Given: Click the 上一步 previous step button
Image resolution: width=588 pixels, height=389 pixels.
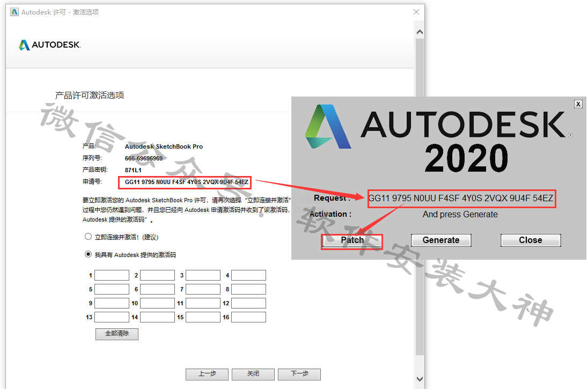Looking at the screenshot, I should [207, 374].
